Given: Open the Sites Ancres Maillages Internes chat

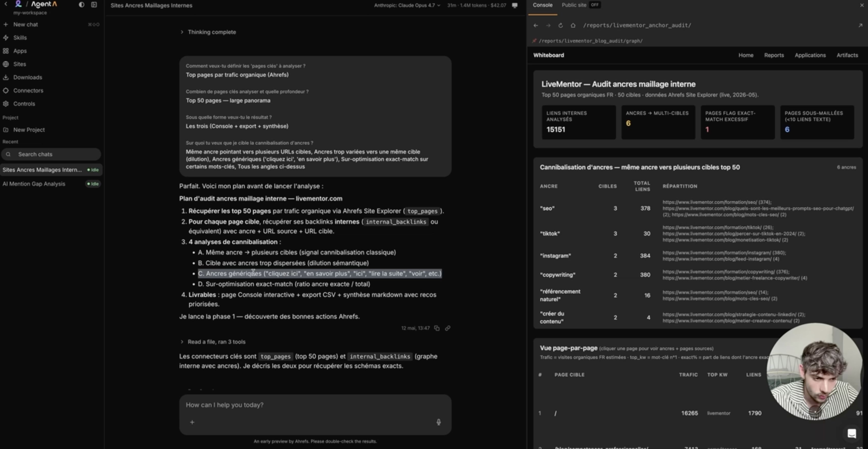Looking at the screenshot, I should click(51, 170).
